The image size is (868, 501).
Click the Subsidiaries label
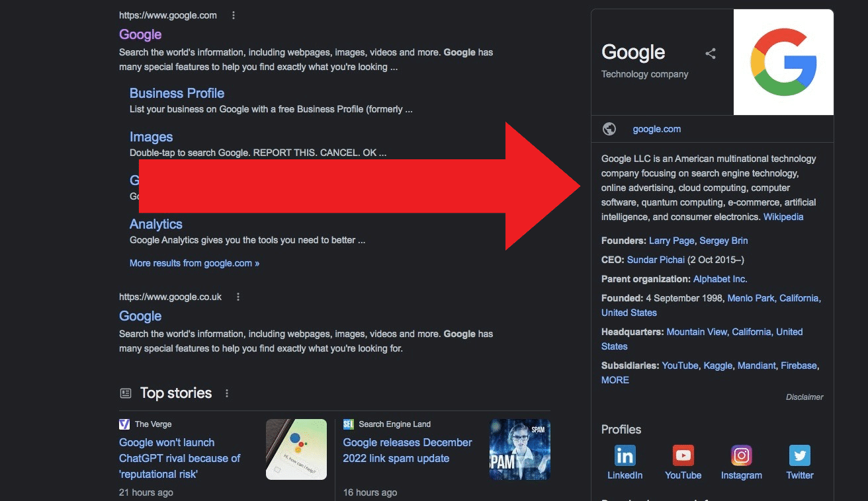(x=630, y=366)
